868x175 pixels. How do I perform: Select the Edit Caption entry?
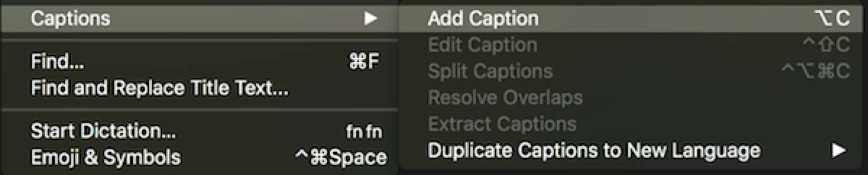482,45
